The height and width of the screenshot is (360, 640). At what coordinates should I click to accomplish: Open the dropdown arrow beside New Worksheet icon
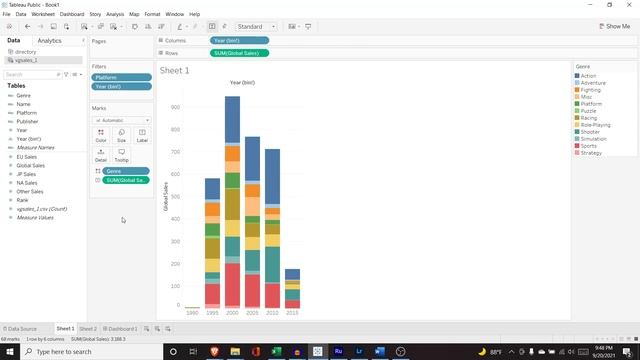coord(92,27)
